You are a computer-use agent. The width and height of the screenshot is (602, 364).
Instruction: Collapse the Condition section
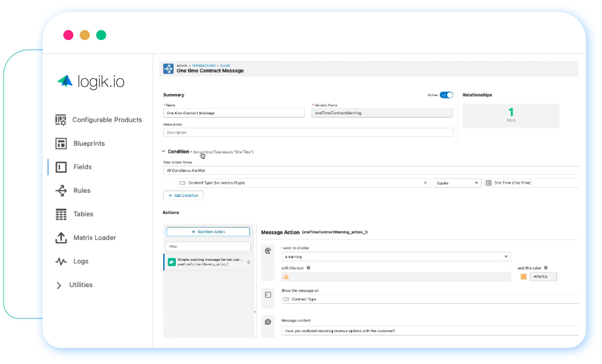coord(163,151)
